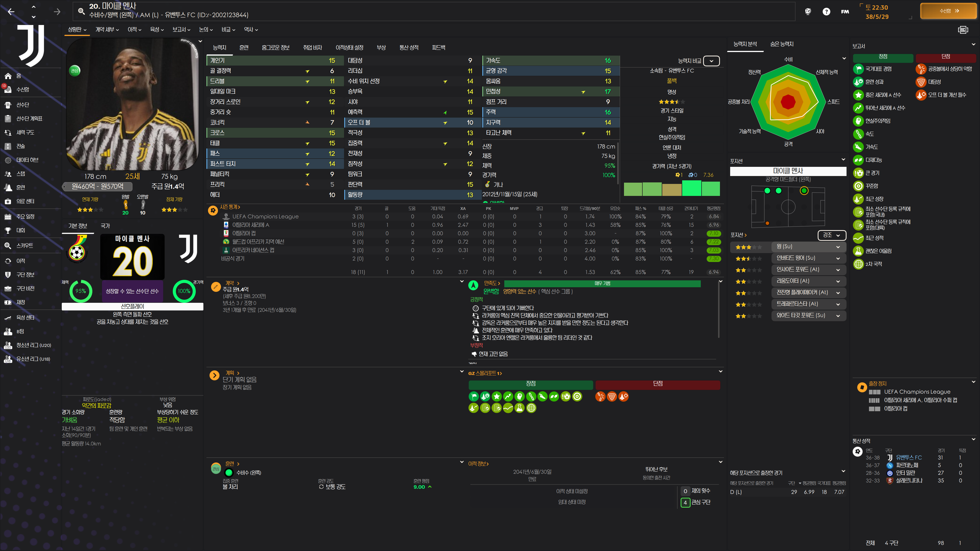Screen dimensions: 980x551
Task: Click the brightest green recent form bar
Action: click(691, 188)
